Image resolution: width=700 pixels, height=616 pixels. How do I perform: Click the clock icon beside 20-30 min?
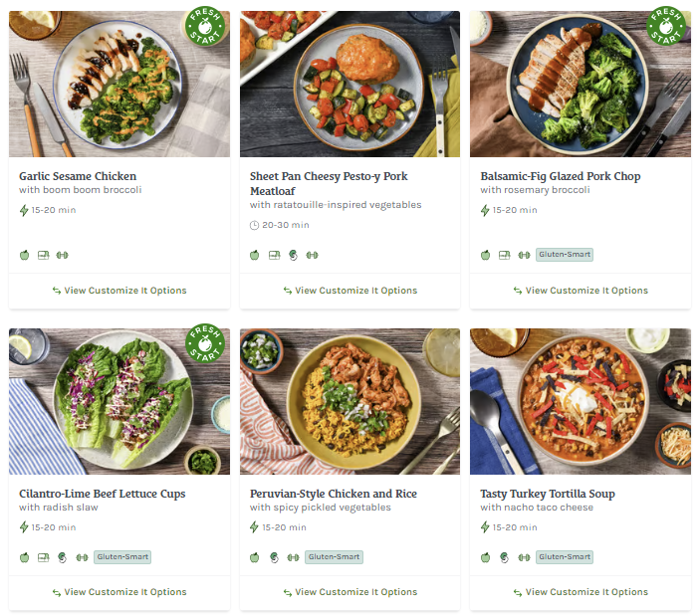255,225
